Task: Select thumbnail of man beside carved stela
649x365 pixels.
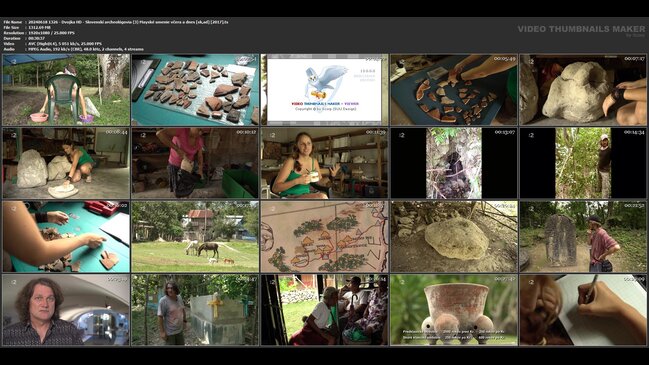Action: [583, 237]
